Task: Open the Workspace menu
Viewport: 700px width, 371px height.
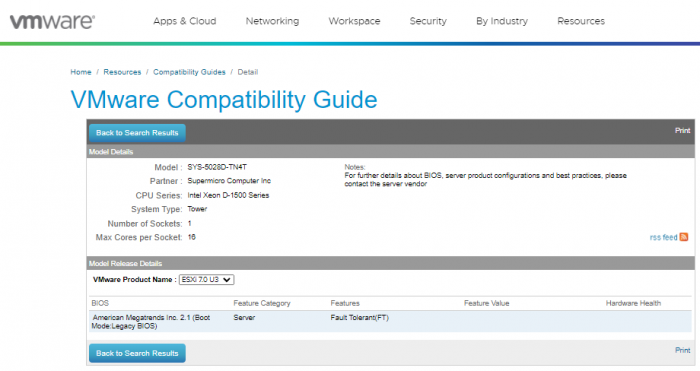Action: 354,21
